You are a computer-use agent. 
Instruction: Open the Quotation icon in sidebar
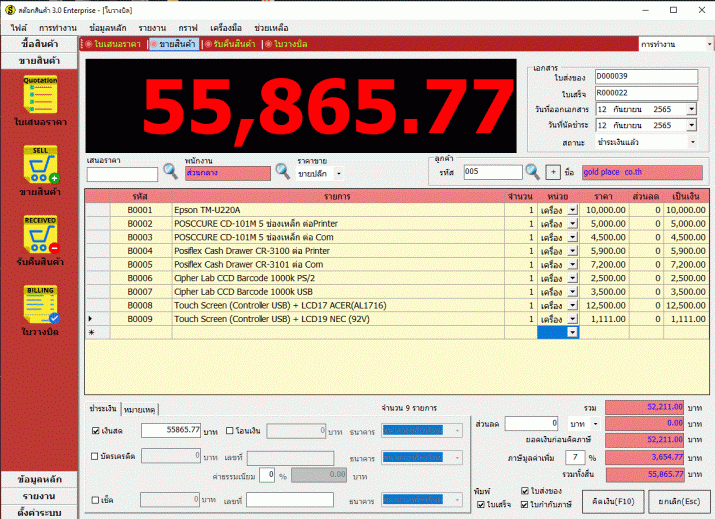pos(40,94)
